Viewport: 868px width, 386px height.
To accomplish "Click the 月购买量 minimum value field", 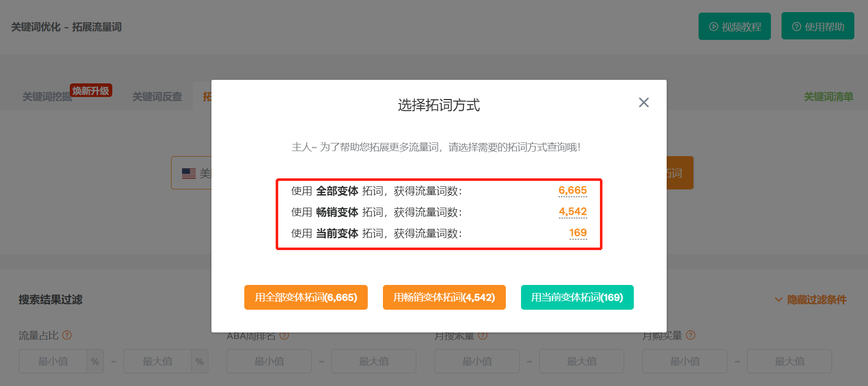I will (x=685, y=361).
